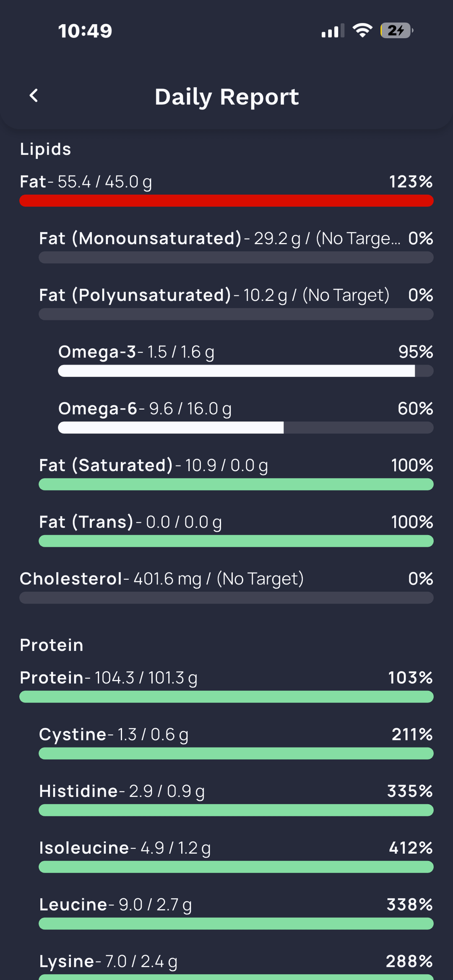Tap the cellular signal bars
The height and width of the screenshot is (980, 453).
point(333,31)
